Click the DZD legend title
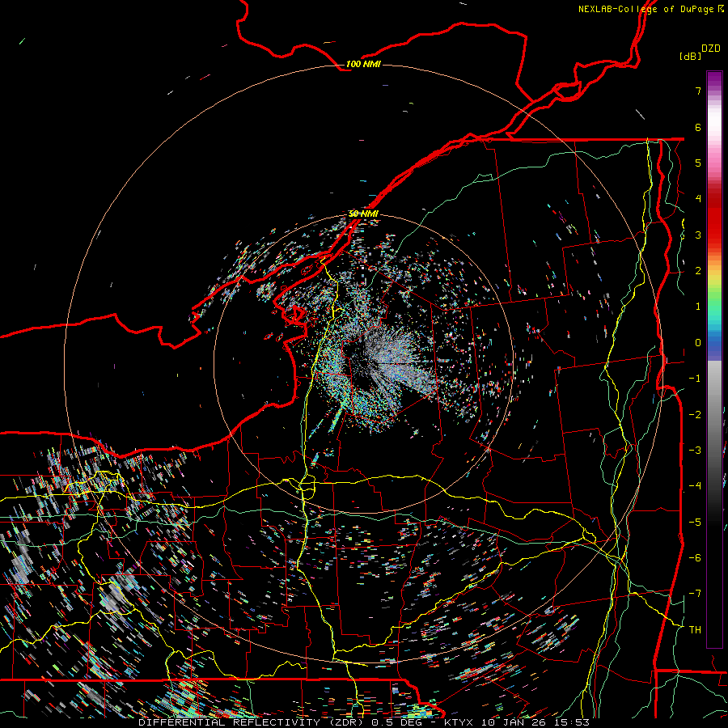Viewport: 728px width, 728px height. [711, 49]
